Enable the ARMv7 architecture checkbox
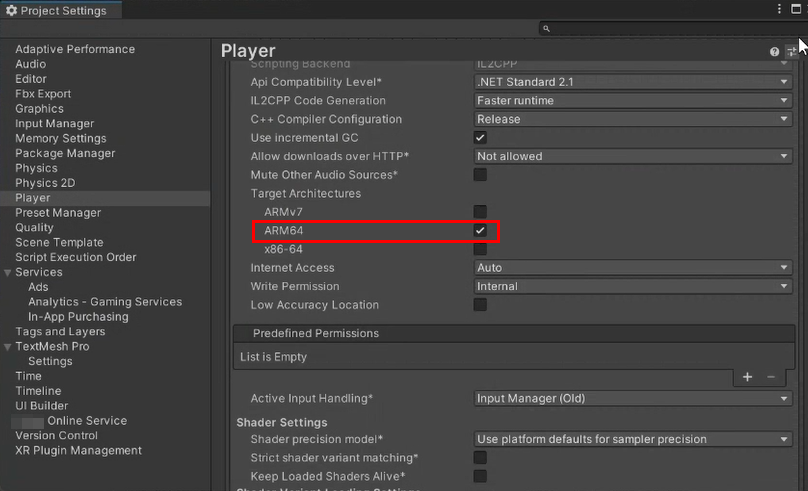808x491 pixels. (480, 212)
